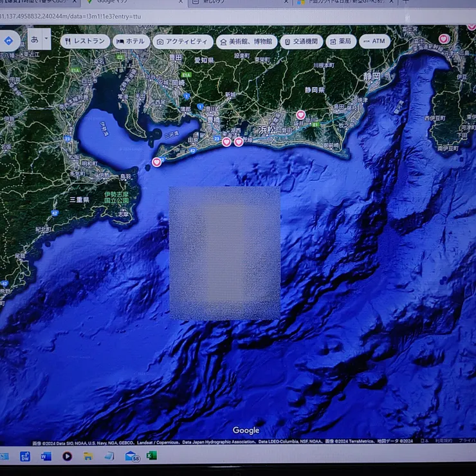Click the blue directions icon
The image size is (476, 476).
pos(8,41)
